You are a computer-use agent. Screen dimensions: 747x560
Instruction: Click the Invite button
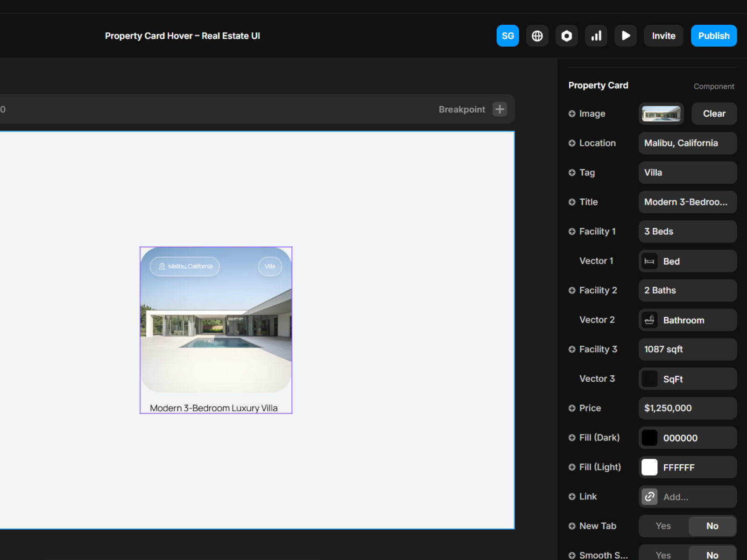tap(663, 36)
